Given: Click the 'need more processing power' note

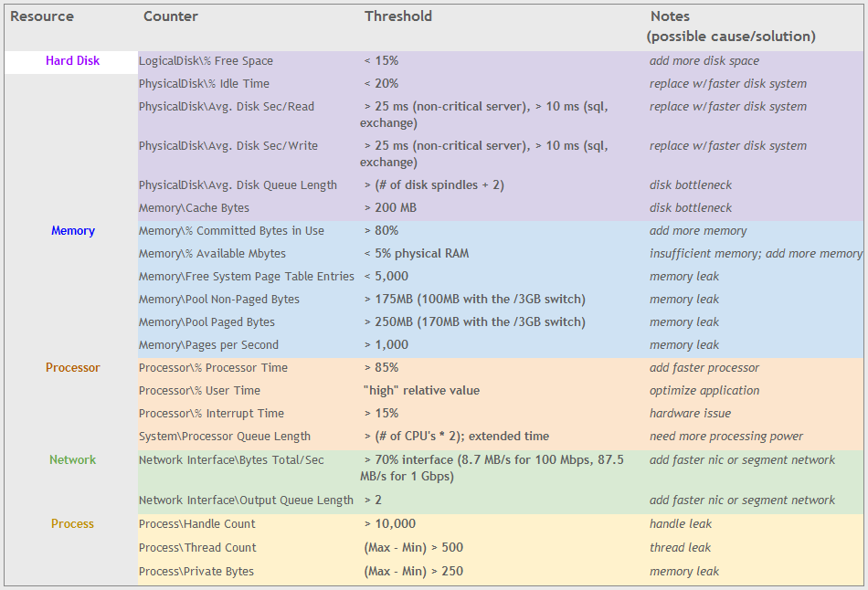Looking at the screenshot, I should click(726, 437).
